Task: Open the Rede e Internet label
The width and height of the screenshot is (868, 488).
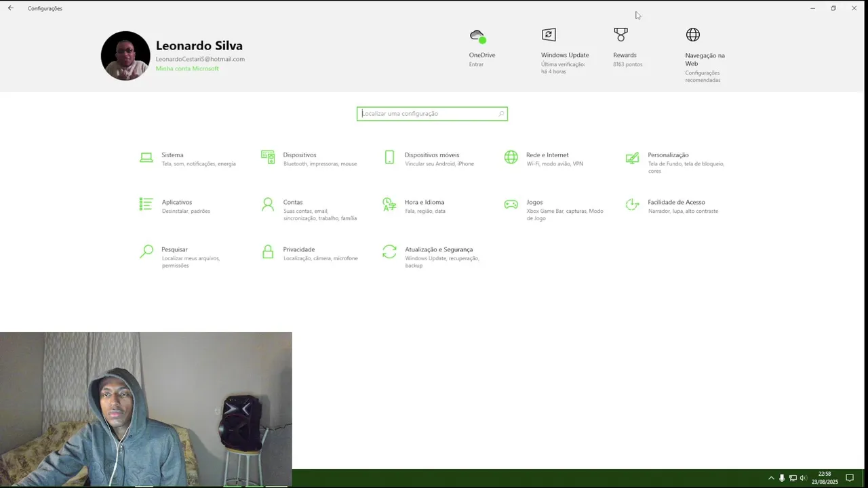Action: 547,155
